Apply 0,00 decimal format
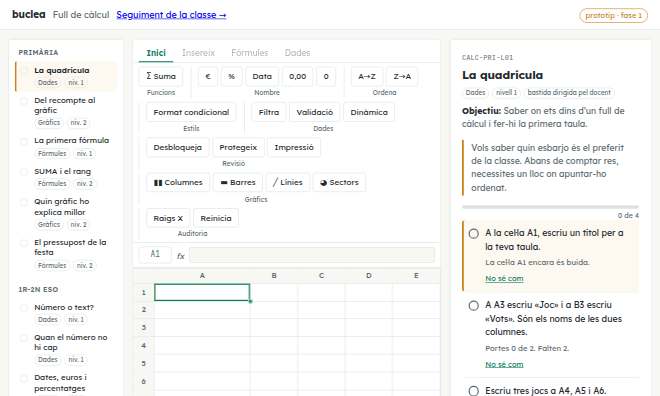660x396 pixels. pyautogui.click(x=298, y=76)
